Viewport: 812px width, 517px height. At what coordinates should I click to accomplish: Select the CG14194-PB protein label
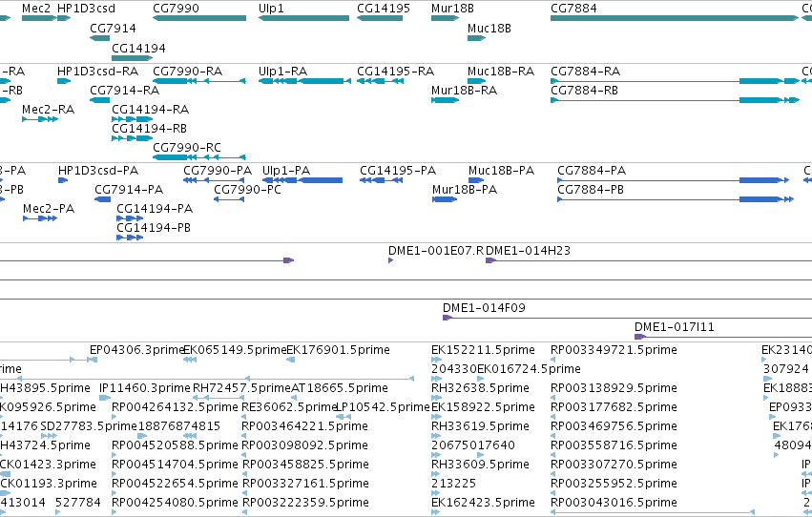tap(154, 228)
